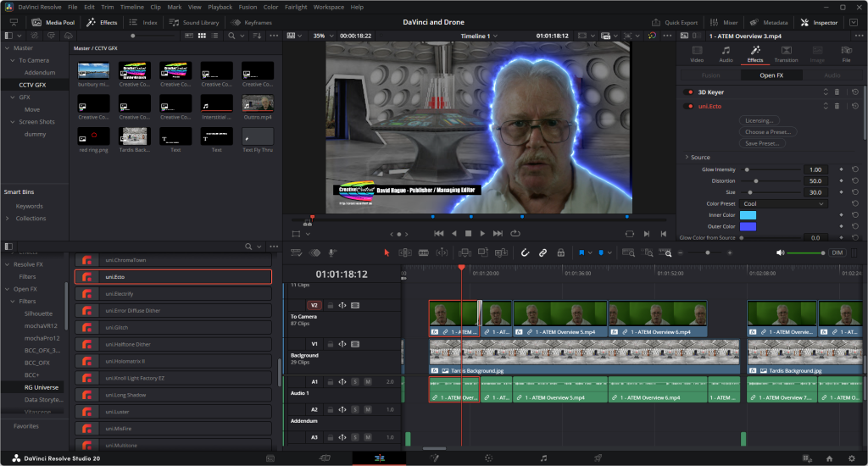Toggle the Effects library panel
This screenshot has height=466, width=868.
(x=102, y=23)
